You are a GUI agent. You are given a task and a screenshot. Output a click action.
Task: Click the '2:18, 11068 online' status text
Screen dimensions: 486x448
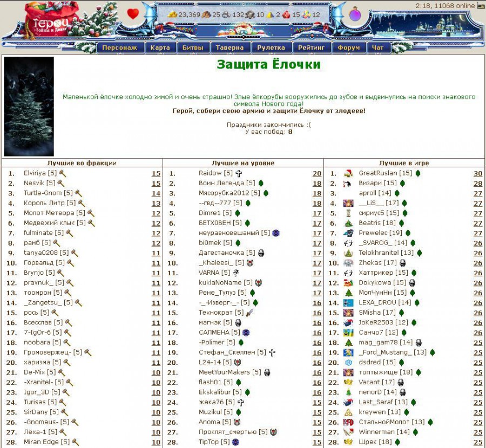(445, 5)
